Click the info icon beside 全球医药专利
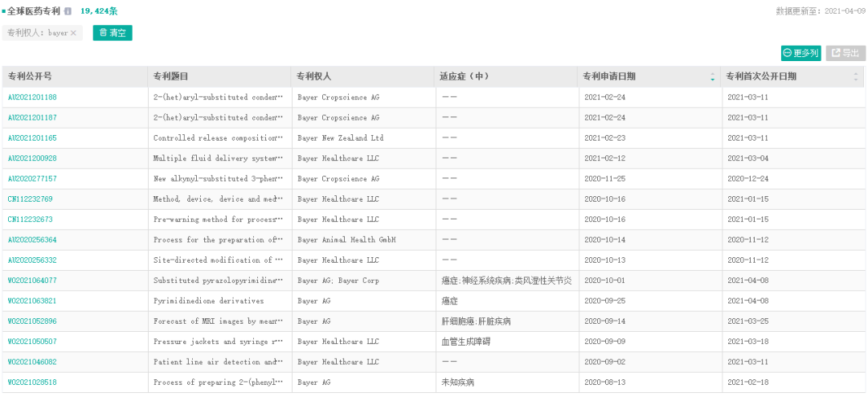The width and height of the screenshot is (868, 397). [68, 11]
